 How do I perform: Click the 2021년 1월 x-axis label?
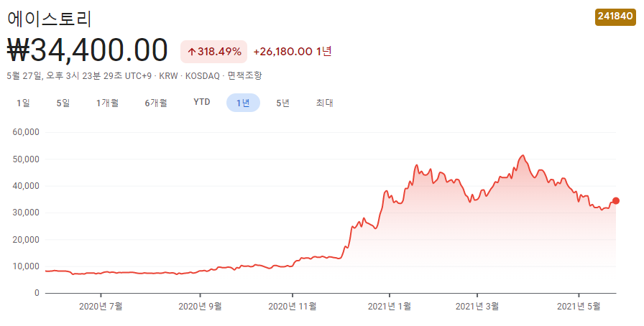pos(390,307)
